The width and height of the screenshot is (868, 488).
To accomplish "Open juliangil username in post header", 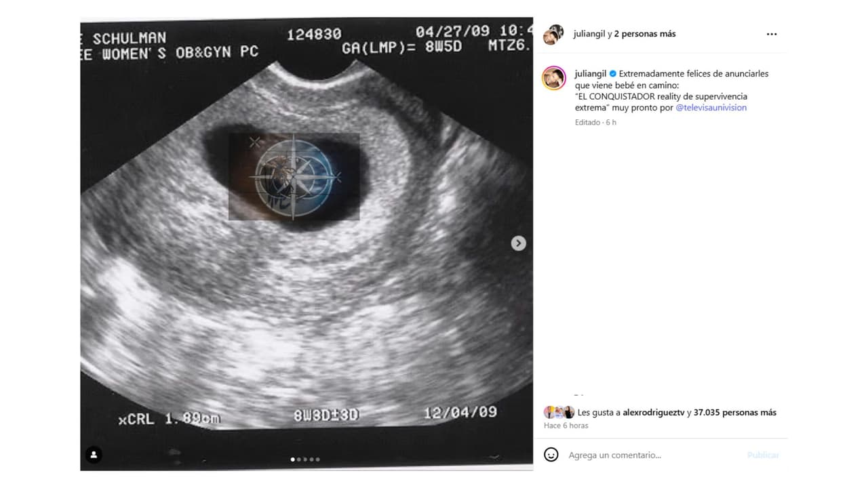I will tap(589, 34).
